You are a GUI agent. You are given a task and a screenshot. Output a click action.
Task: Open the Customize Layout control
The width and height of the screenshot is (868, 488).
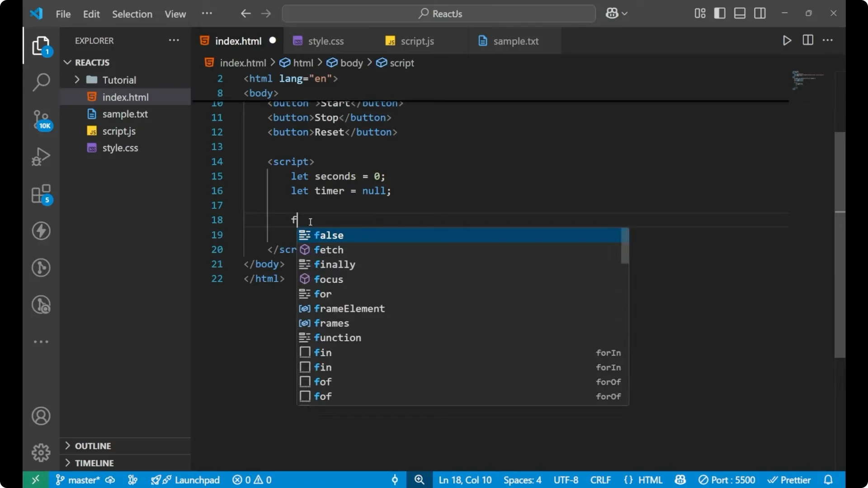[x=699, y=13]
